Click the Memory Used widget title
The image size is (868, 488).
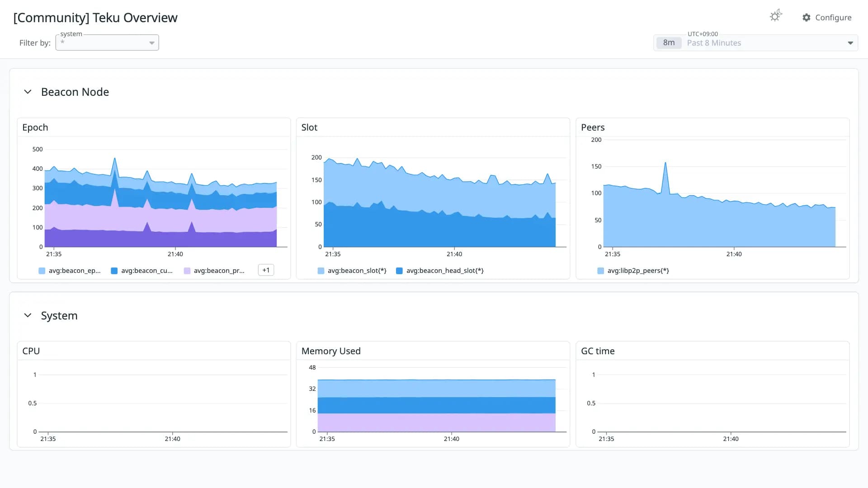[x=331, y=351]
